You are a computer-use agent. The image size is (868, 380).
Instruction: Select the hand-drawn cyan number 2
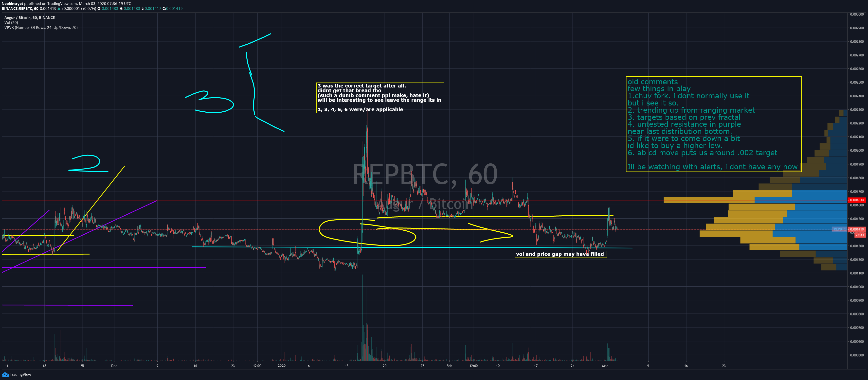coord(88,163)
